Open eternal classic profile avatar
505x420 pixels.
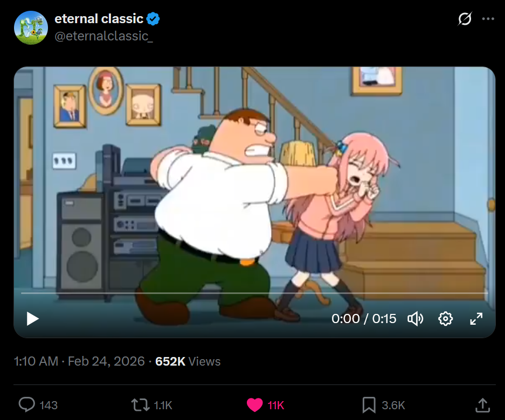[31, 27]
